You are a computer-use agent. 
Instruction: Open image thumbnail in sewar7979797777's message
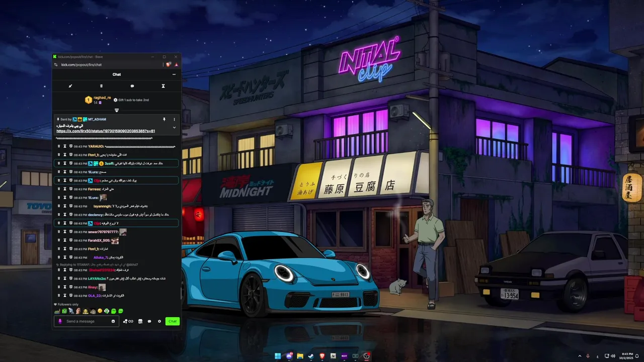123,232
